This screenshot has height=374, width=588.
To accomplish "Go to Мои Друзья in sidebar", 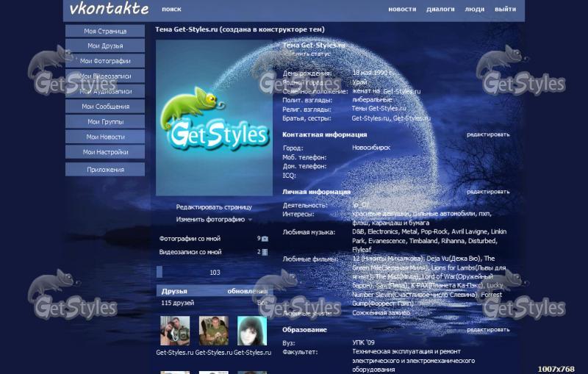I will click(105, 46).
